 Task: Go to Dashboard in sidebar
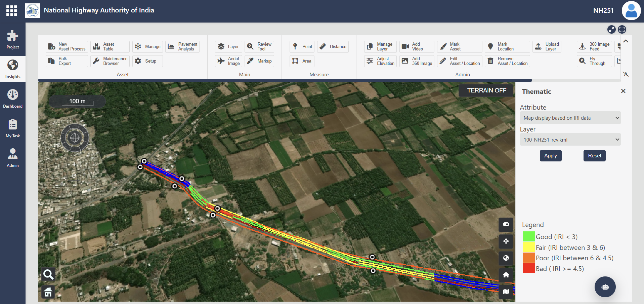13,99
